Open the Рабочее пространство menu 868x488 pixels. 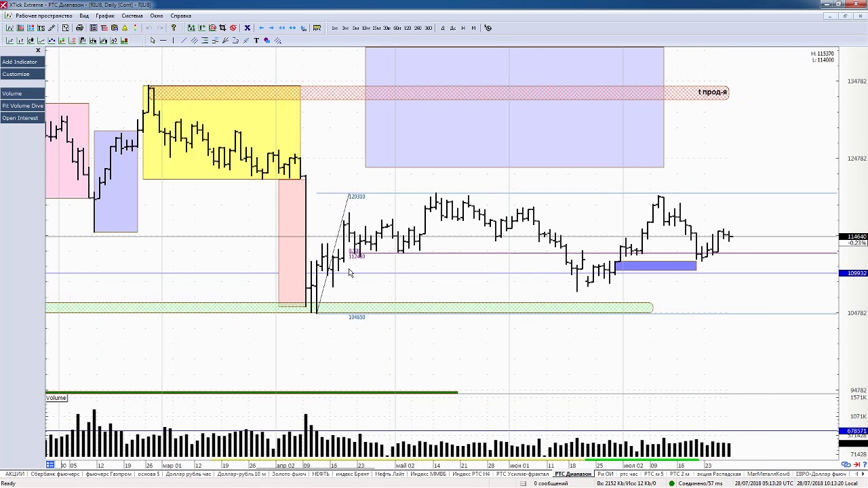43,16
